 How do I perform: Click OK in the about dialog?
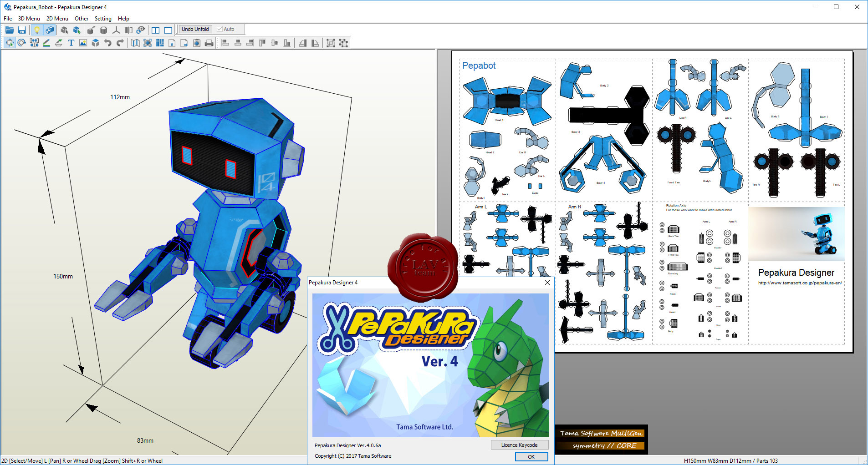(x=531, y=457)
